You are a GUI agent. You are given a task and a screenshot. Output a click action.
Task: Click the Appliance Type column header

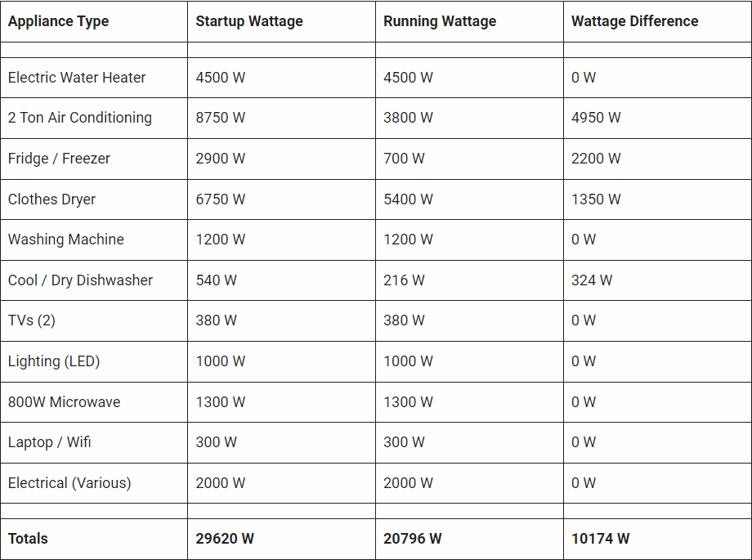[58, 21]
